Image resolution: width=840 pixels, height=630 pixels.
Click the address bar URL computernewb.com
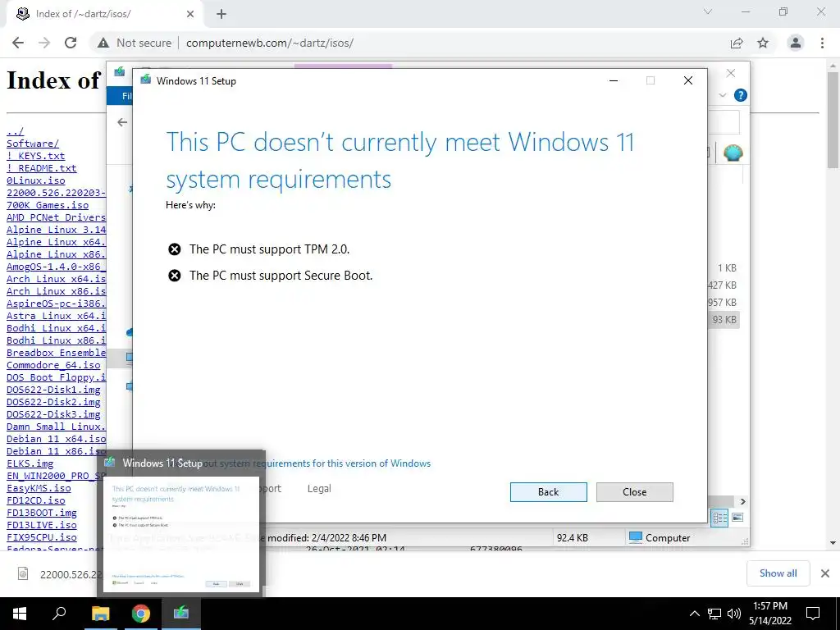[269, 43]
